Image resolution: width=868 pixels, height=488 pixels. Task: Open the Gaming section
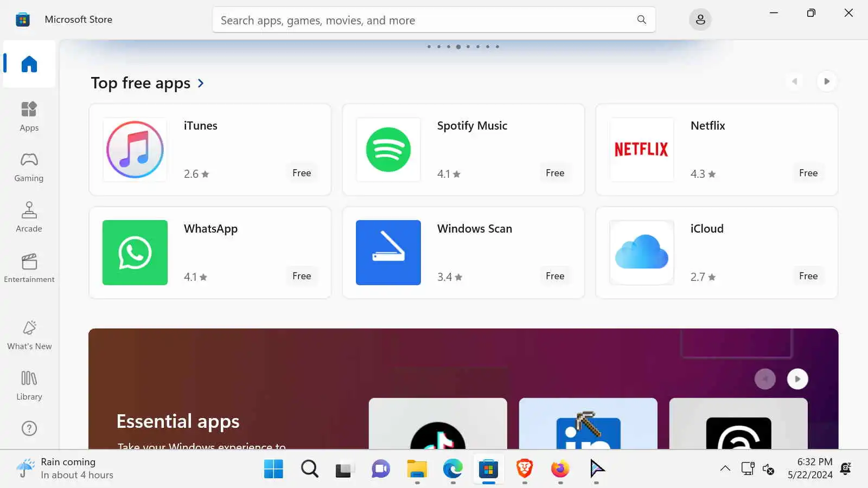29,167
